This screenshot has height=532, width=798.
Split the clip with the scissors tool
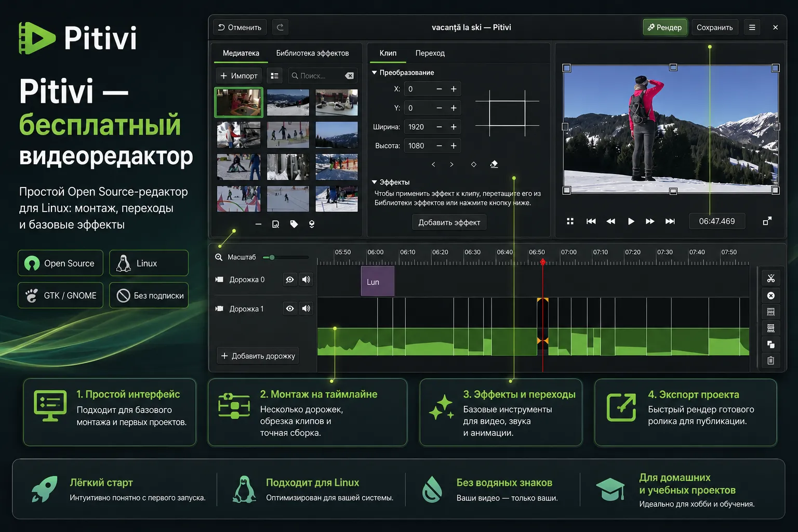(x=770, y=278)
